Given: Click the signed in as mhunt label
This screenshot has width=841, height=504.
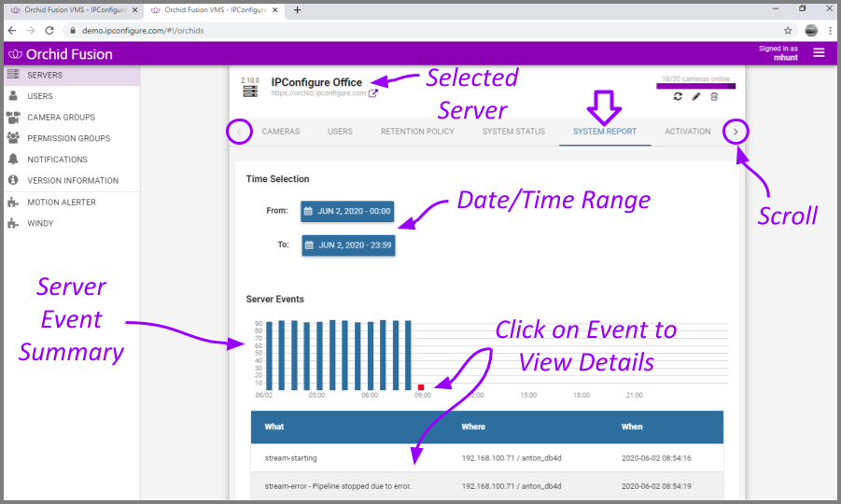Looking at the screenshot, I should [x=778, y=53].
